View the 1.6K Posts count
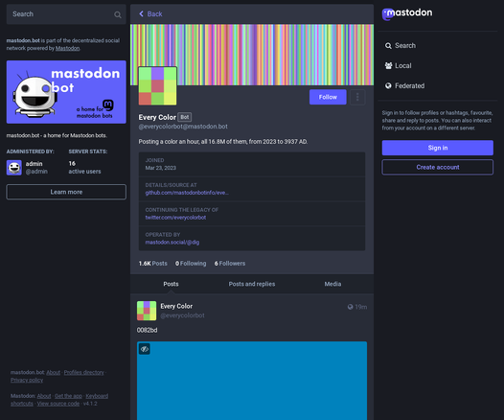This screenshot has height=420, width=504. point(153,264)
